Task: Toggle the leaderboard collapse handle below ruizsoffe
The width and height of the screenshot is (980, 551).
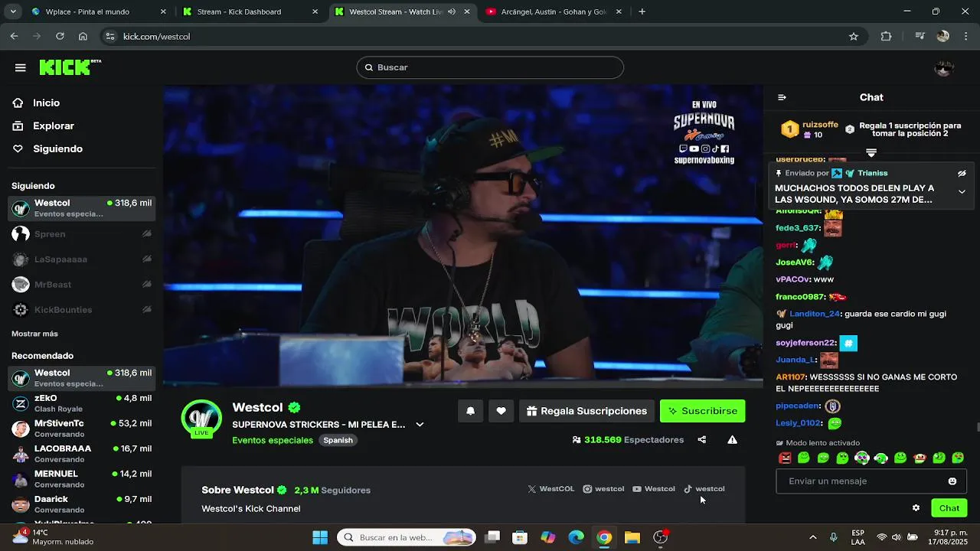Action: 871,152
